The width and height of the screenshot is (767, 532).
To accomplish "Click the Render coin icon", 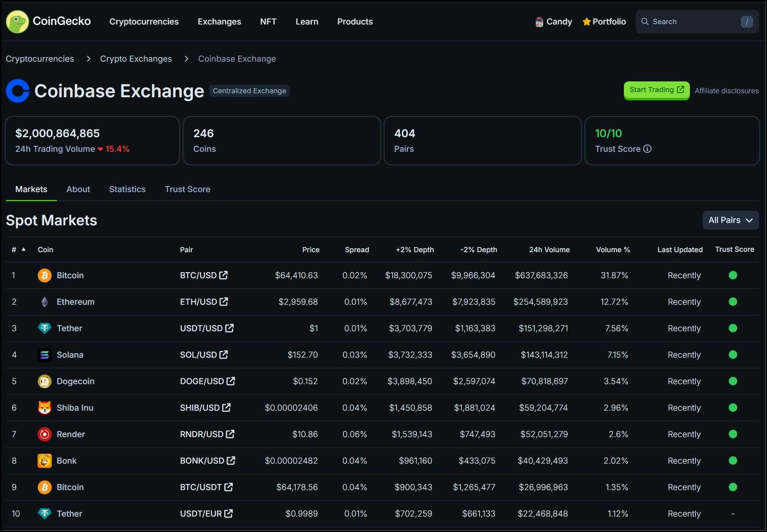I will pyautogui.click(x=45, y=434).
